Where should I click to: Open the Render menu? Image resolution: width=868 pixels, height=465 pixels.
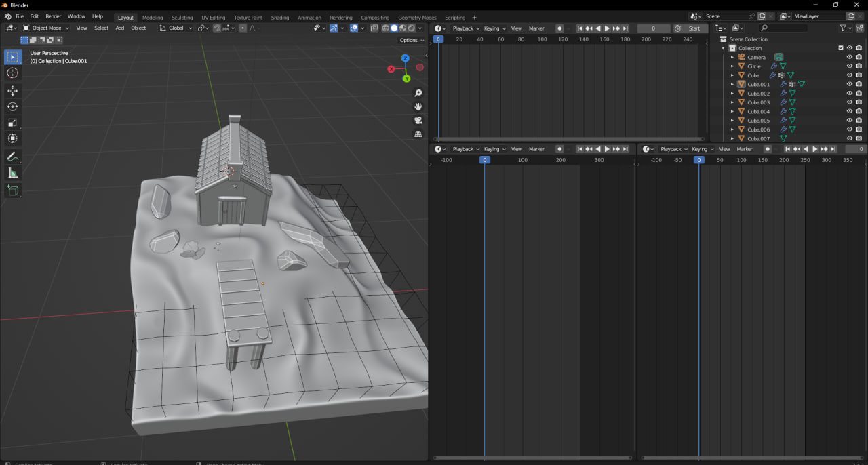pyautogui.click(x=53, y=16)
